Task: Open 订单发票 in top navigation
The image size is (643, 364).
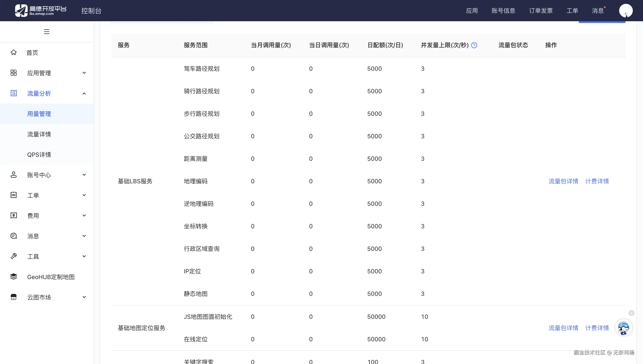Action: (x=541, y=11)
